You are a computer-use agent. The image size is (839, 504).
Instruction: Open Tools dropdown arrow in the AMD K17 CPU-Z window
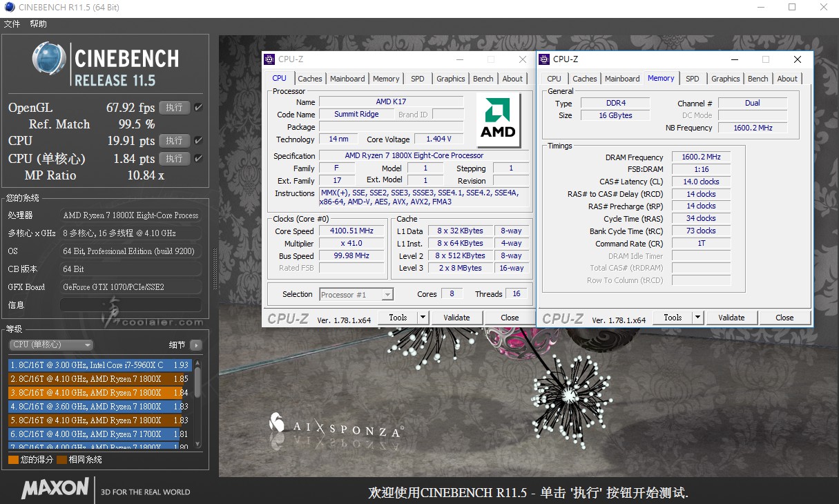point(423,318)
